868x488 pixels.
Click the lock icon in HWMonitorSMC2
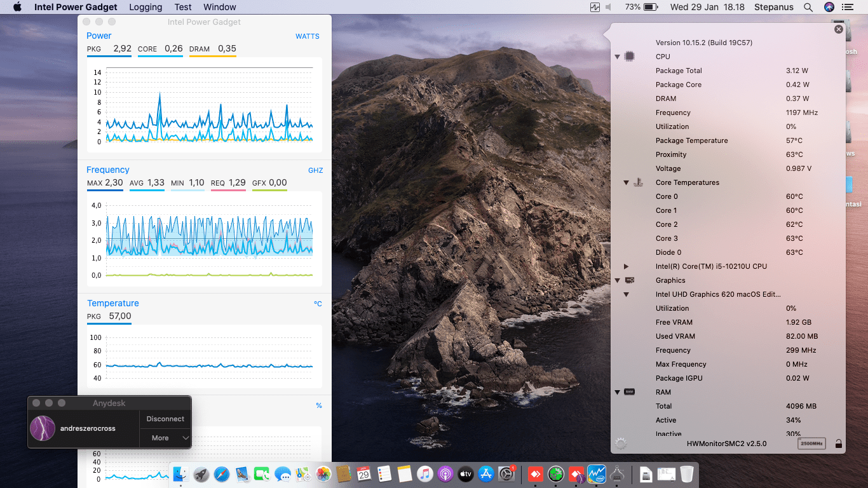point(839,444)
